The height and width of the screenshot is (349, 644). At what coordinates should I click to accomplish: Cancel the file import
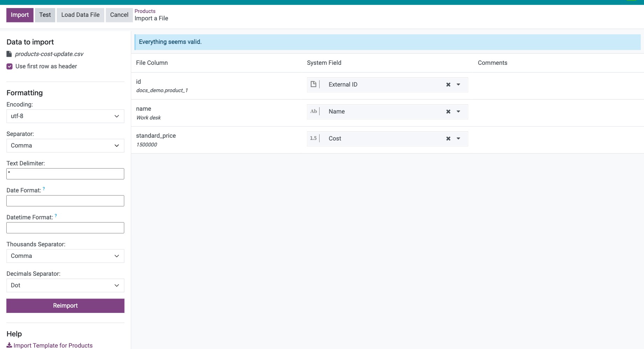[x=119, y=15]
